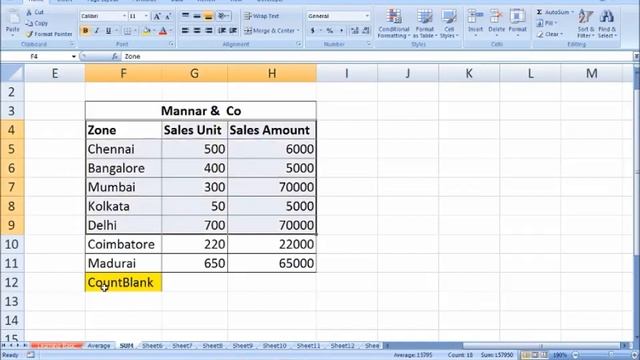Toggle Middle Align
The width and height of the screenshot is (640, 360).
pos(197,16)
